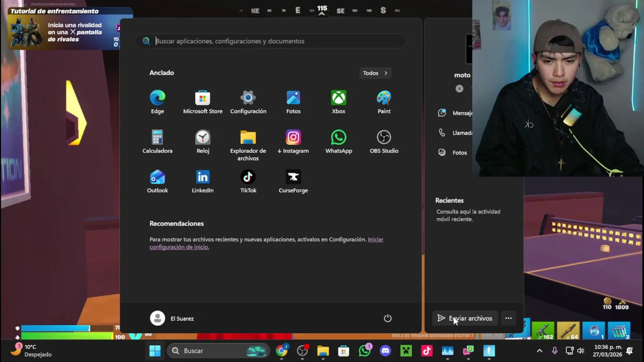Open the El Suarez user account menu
644x362 pixels.
pos(172,318)
